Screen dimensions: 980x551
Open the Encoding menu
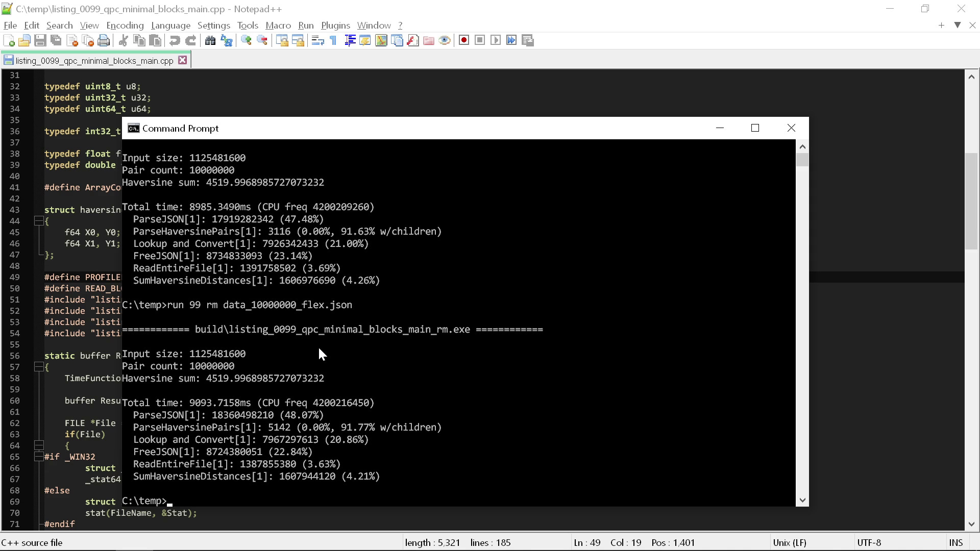pyautogui.click(x=125, y=25)
